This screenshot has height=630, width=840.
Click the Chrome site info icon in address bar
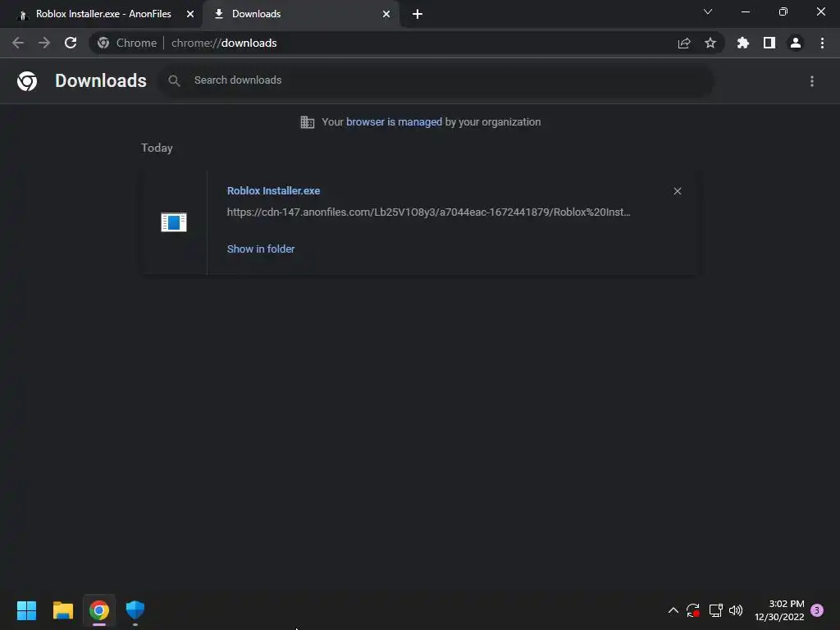click(103, 43)
